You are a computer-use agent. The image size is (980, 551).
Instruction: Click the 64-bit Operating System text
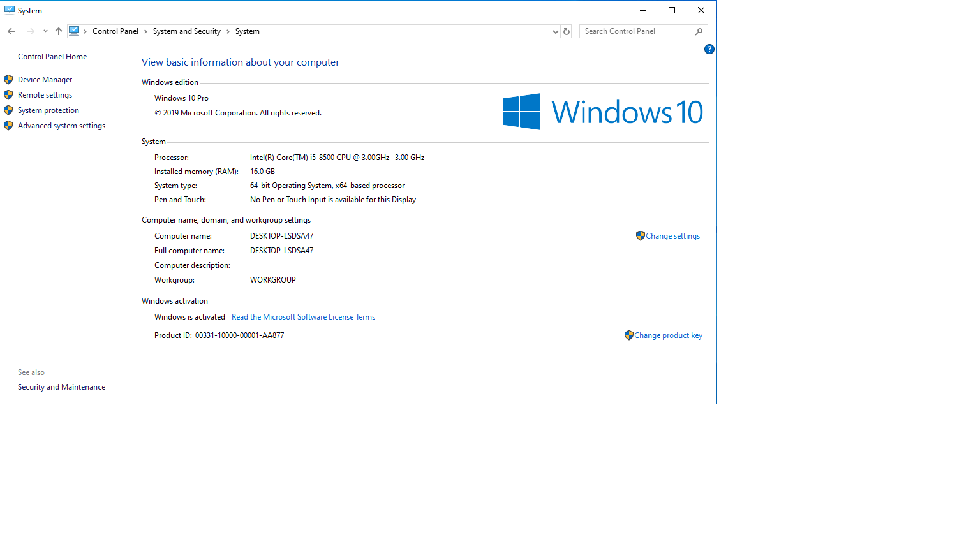[x=327, y=186]
